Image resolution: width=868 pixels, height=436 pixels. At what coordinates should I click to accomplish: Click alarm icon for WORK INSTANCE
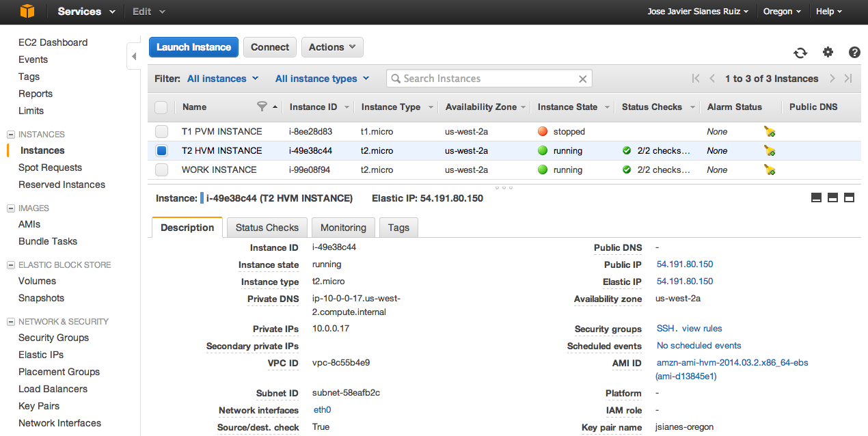770,170
